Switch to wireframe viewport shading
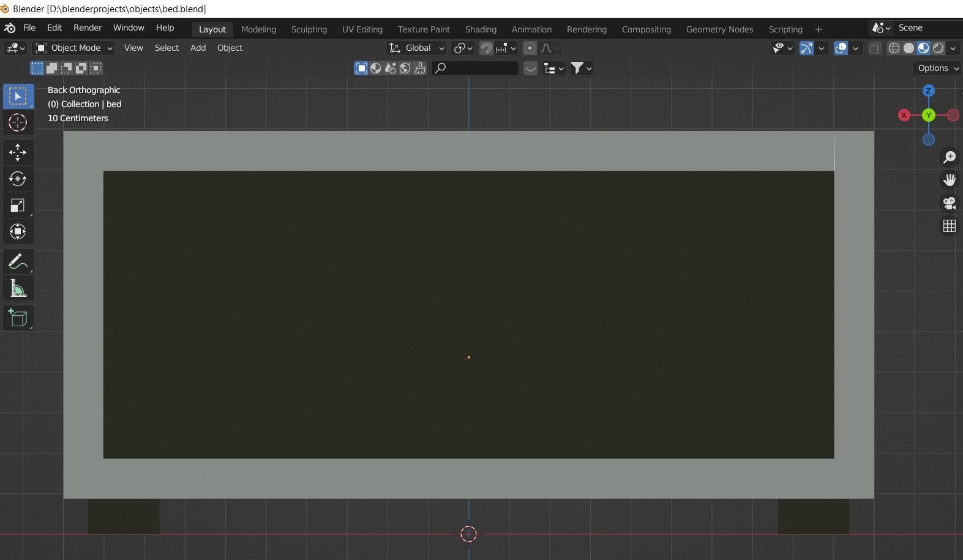The height and width of the screenshot is (560, 963). point(894,48)
